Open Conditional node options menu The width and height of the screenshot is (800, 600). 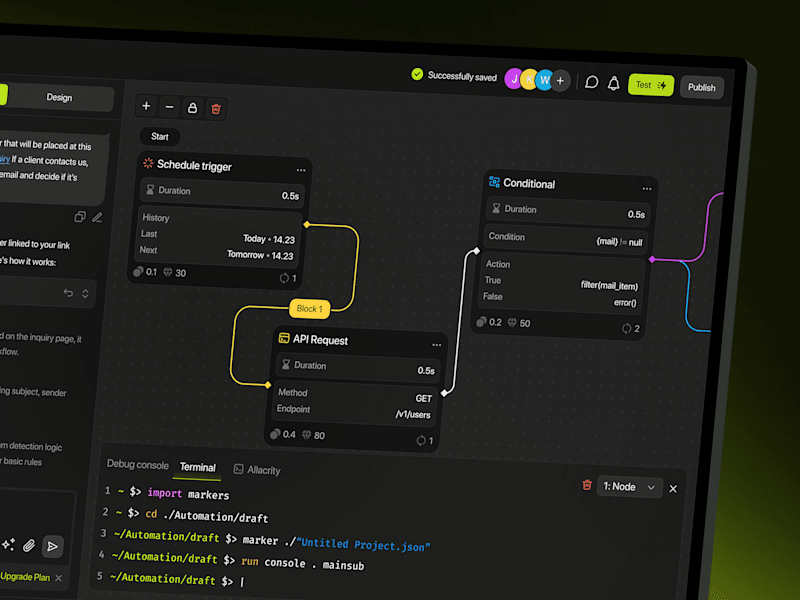coord(647,189)
